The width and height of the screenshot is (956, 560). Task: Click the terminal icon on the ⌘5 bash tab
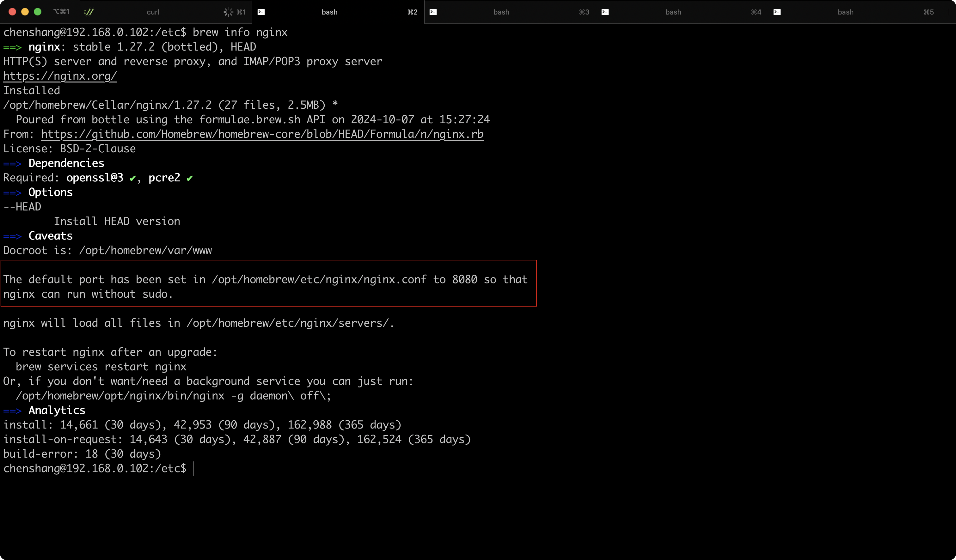(x=776, y=12)
